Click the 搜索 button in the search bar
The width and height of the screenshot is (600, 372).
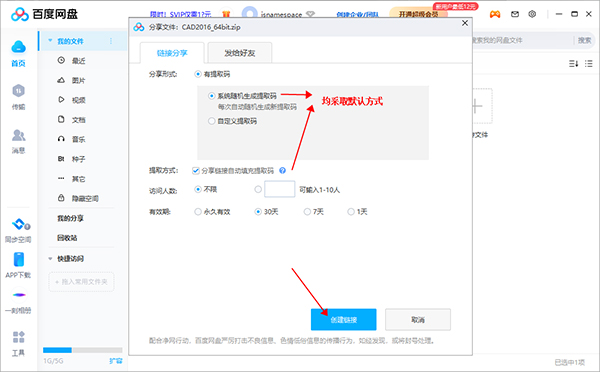[x=584, y=40]
